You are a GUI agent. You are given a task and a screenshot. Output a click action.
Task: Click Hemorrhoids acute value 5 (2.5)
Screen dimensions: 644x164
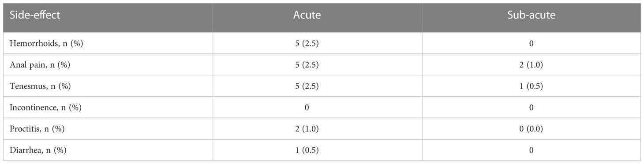pyautogui.click(x=307, y=43)
